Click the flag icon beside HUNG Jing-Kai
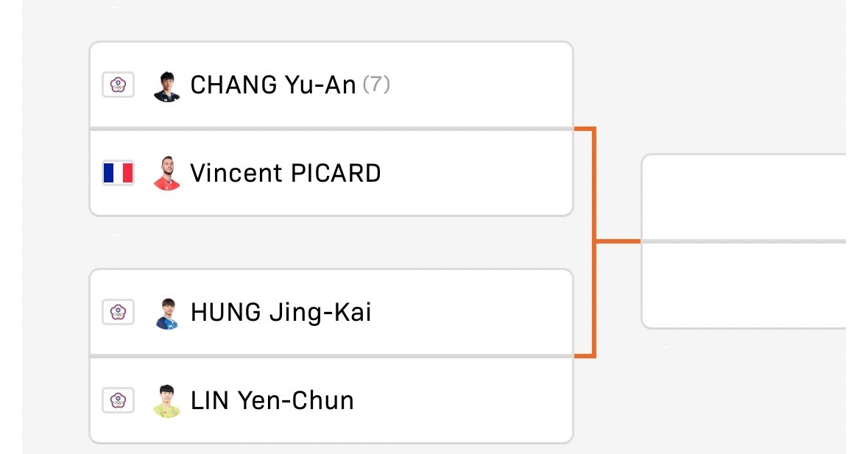 (118, 313)
